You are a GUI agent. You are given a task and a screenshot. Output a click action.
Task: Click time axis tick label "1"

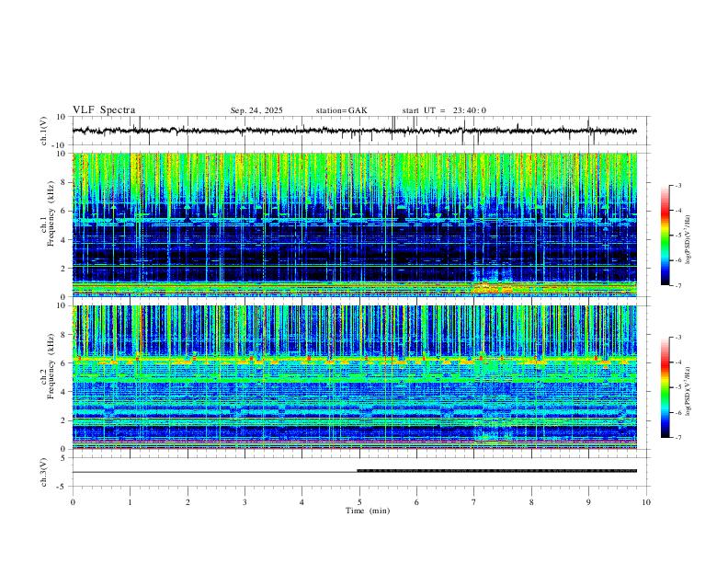[x=130, y=502]
